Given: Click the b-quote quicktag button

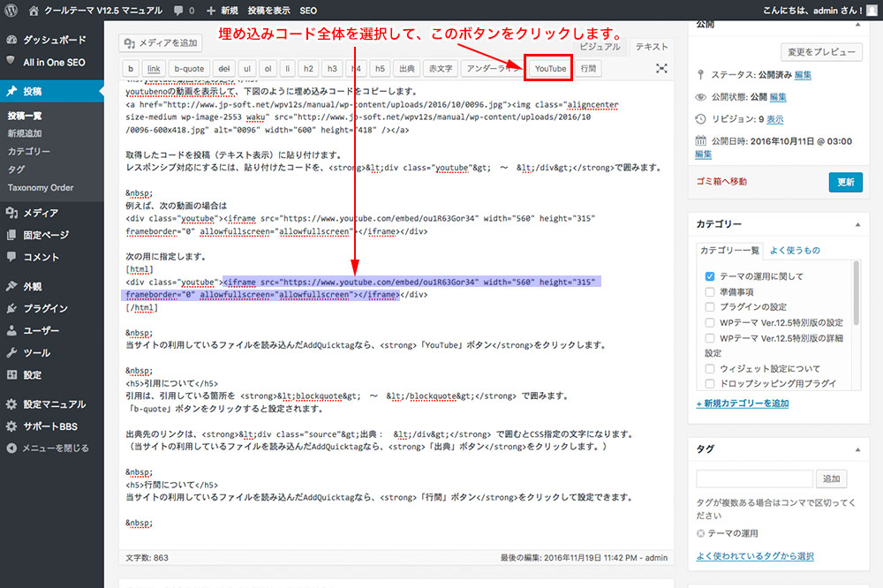Looking at the screenshot, I should click(189, 68).
